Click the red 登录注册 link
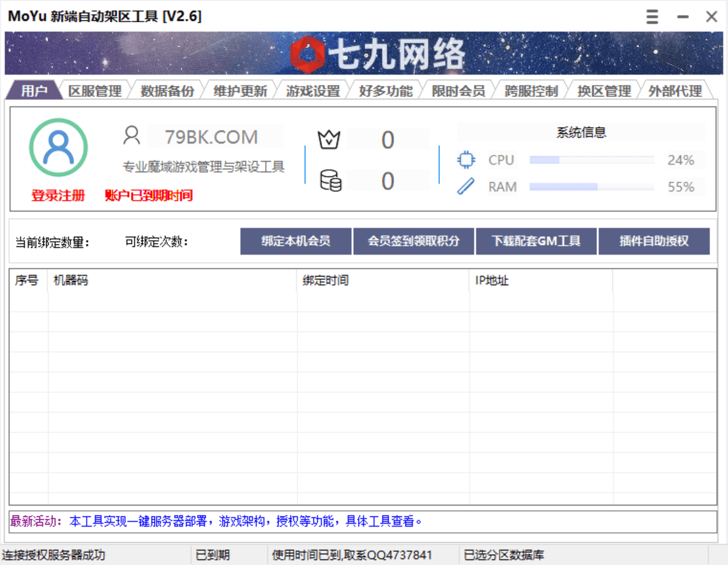The height and width of the screenshot is (565, 728). tap(58, 196)
